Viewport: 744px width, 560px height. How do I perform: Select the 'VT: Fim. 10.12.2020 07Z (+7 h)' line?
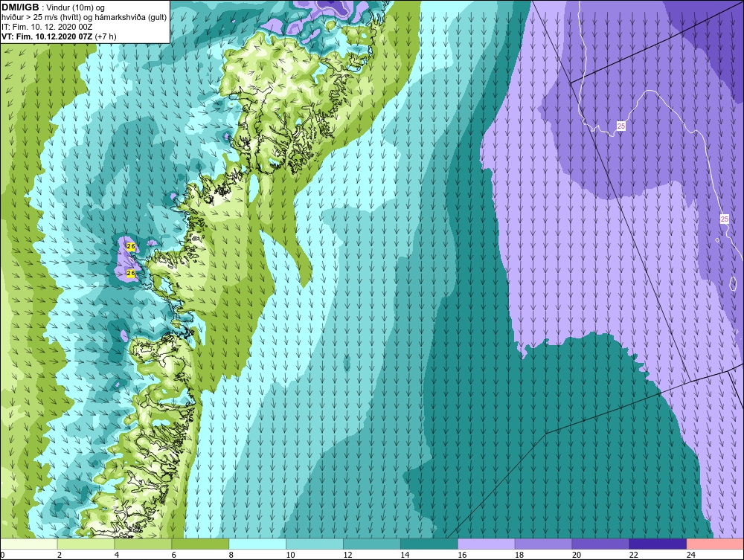pyautogui.click(x=59, y=36)
